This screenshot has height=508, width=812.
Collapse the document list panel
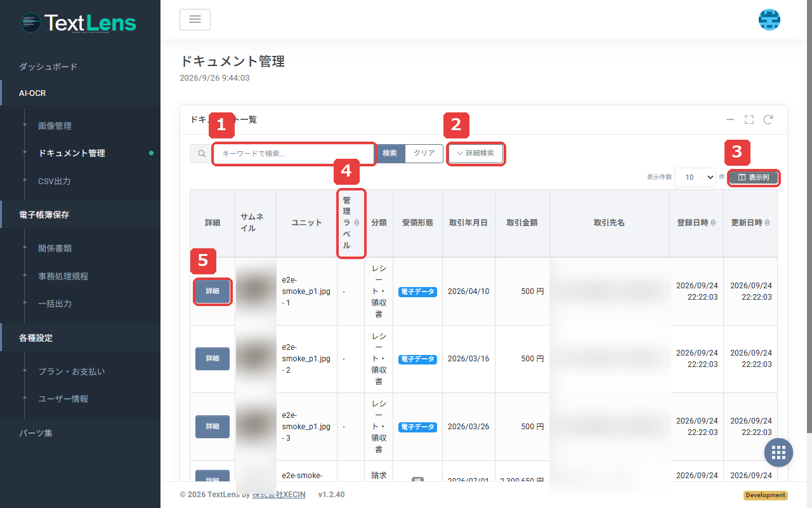[x=730, y=119]
